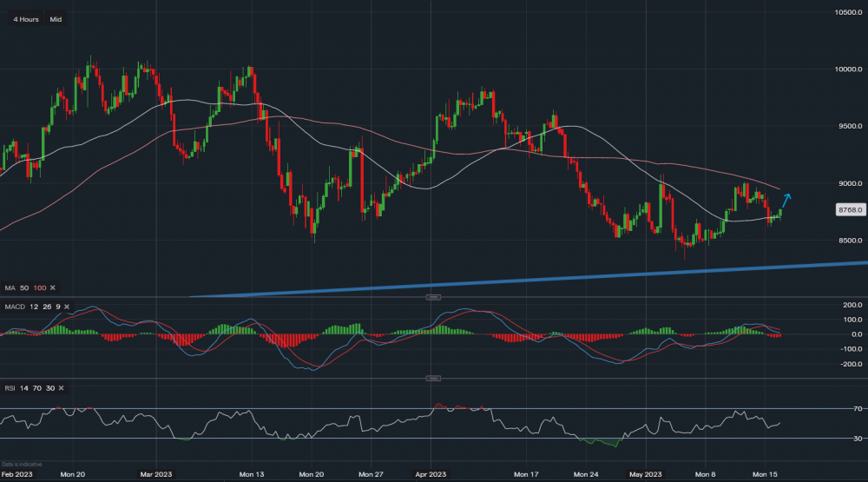868x482 pixels.
Task: Grab the divider handle between price and MACD panels
Action: (x=434, y=297)
